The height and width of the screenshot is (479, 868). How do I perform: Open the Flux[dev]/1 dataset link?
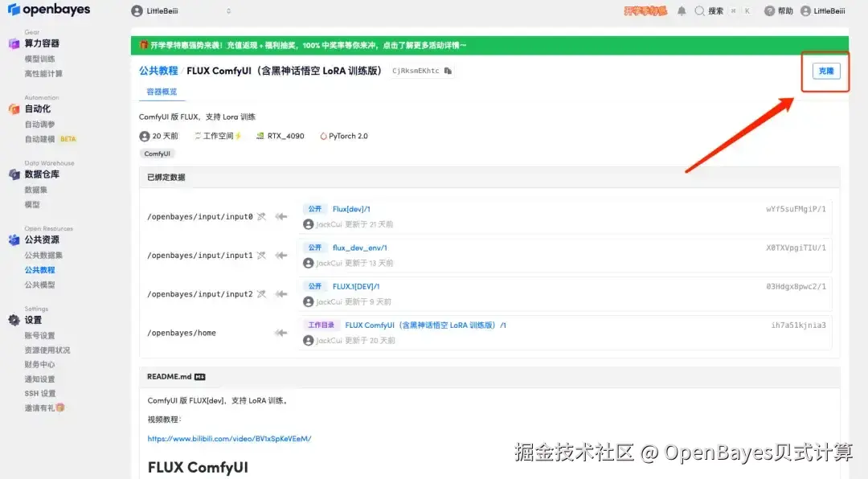coord(351,209)
